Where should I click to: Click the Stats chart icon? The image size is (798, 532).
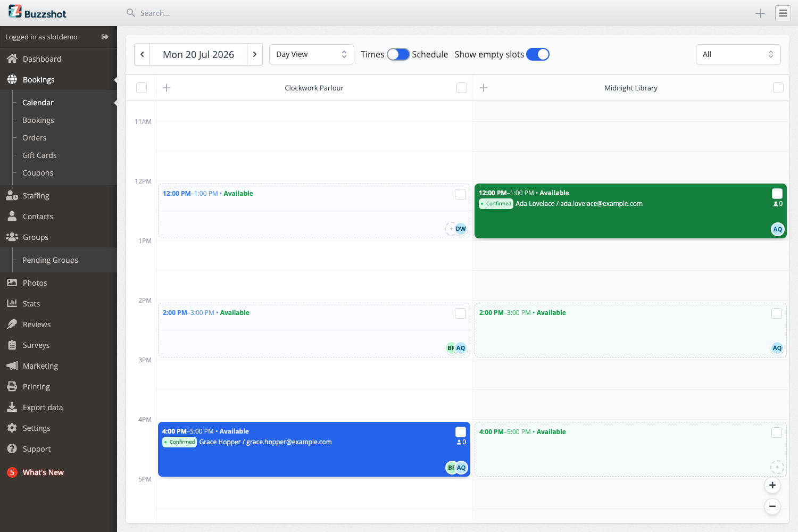pos(12,303)
